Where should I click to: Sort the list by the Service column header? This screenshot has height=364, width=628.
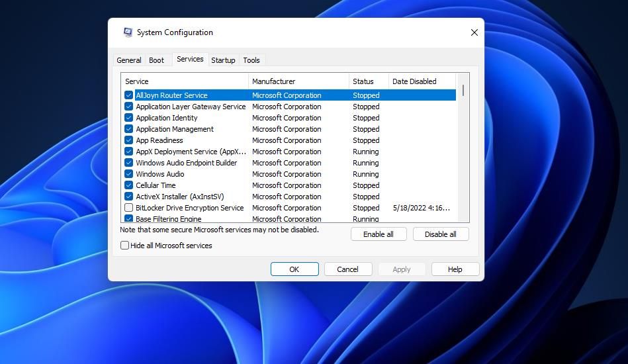click(x=185, y=81)
